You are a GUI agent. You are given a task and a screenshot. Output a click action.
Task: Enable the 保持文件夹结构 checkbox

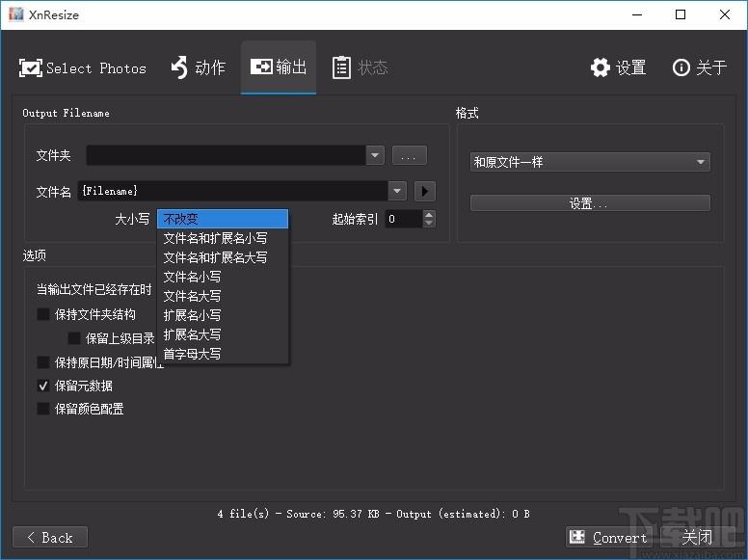click(x=43, y=314)
